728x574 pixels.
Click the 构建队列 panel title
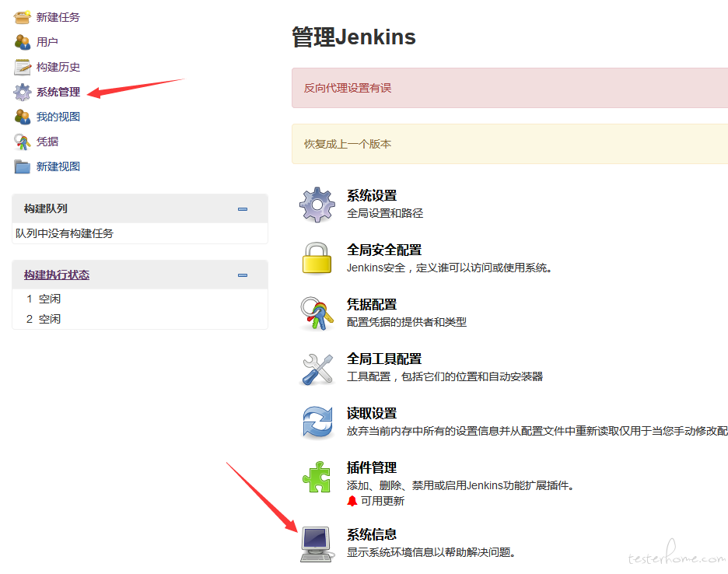click(x=45, y=208)
